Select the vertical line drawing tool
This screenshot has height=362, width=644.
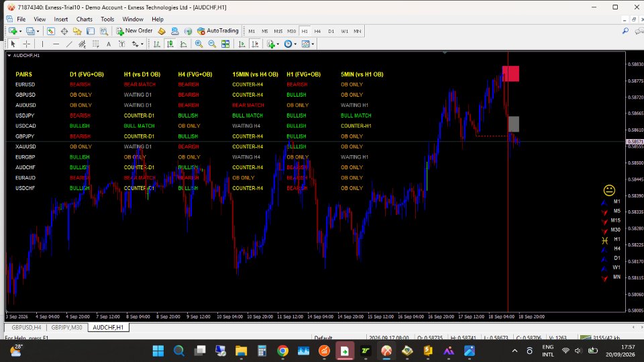42,44
